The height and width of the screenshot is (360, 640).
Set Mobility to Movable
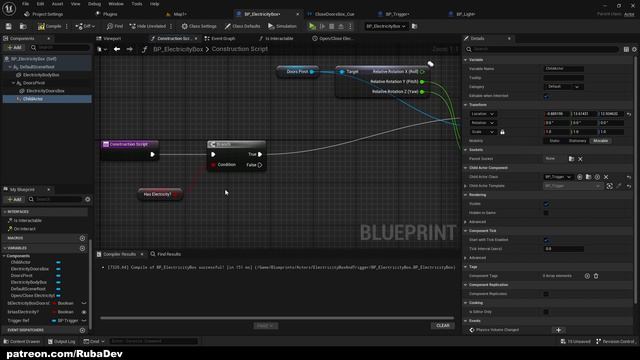coord(600,141)
